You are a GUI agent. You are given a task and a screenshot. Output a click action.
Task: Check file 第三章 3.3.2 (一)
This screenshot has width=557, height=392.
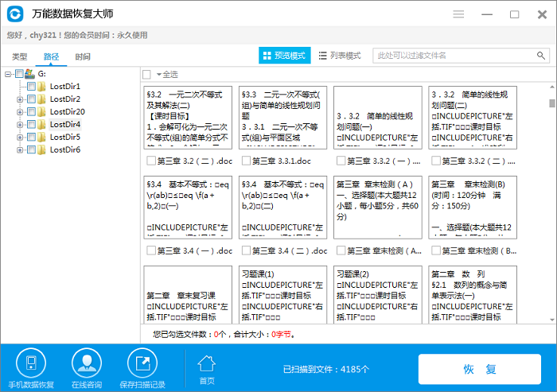[x=341, y=161]
